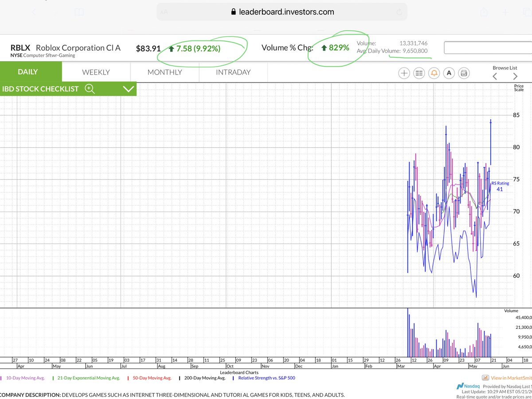
Task: Click Roblox Corporation Cl A company name
Action: click(78, 48)
